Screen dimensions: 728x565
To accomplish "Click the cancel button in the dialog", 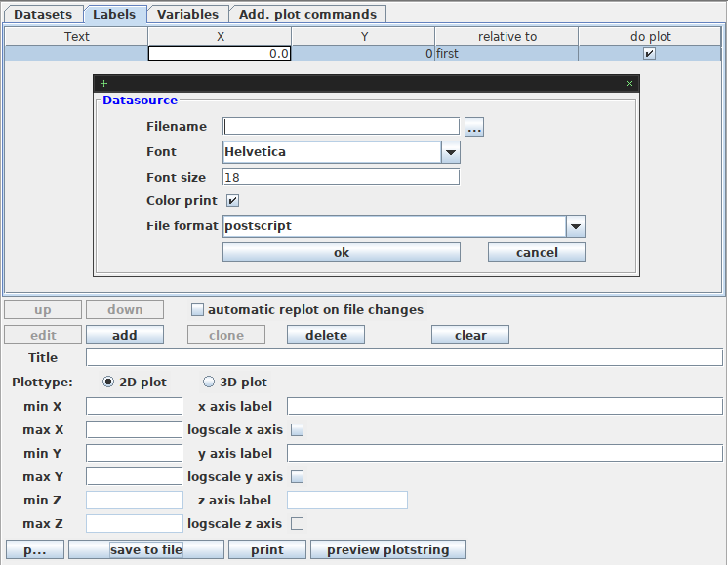I will click(x=537, y=252).
